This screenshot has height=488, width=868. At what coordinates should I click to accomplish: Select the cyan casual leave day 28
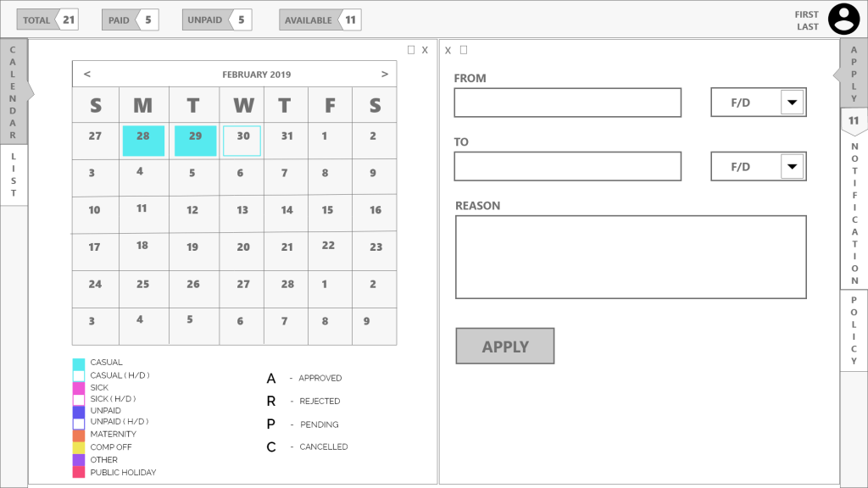143,141
